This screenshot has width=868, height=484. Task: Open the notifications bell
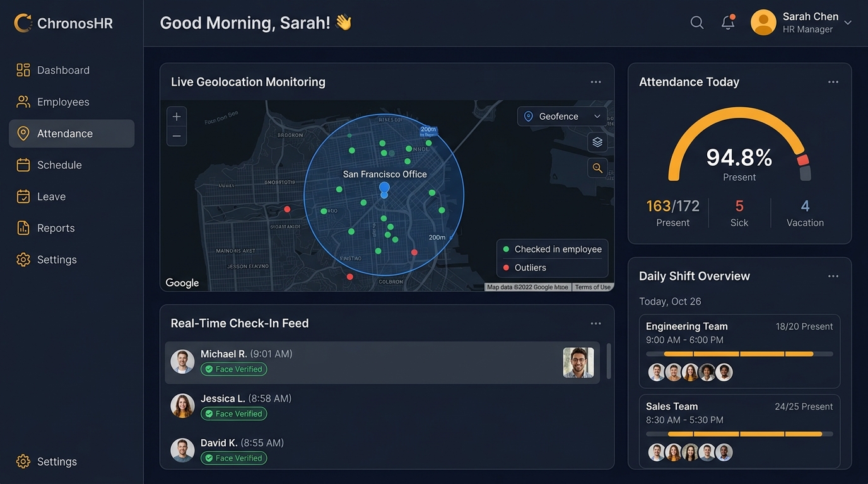728,23
